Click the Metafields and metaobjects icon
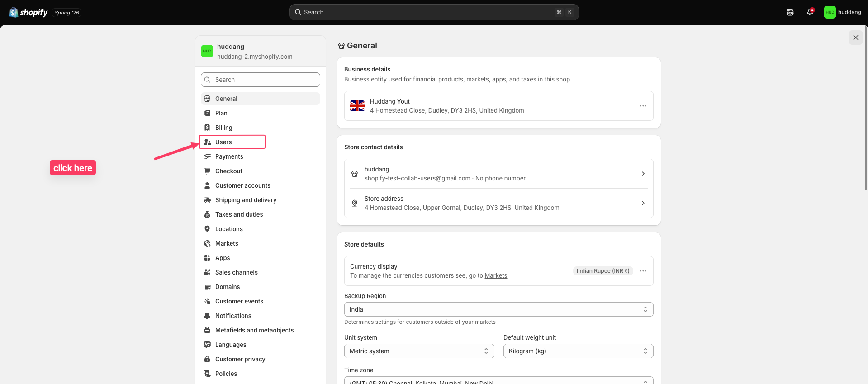This screenshot has height=384, width=868. 207,330
